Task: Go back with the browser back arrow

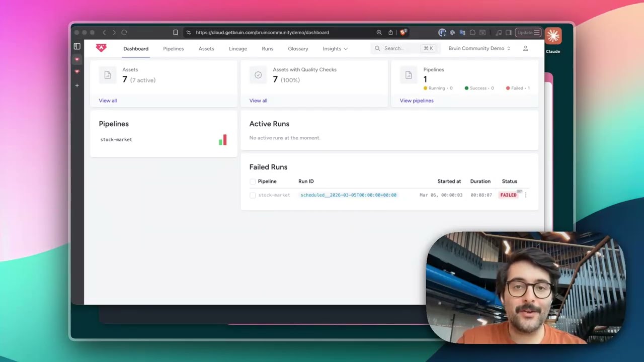Action: 104,32
